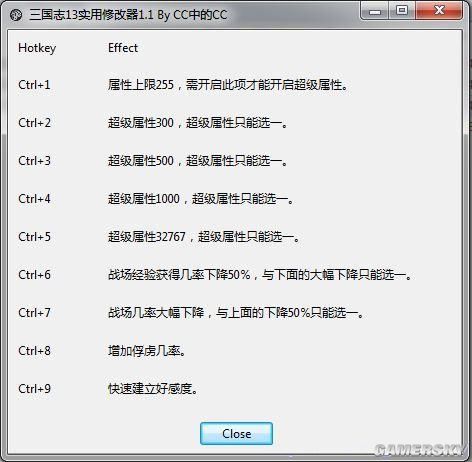Click the Ctrl+6 战场经验 description
The height and width of the screenshot is (462, 472).
[260, 275]
